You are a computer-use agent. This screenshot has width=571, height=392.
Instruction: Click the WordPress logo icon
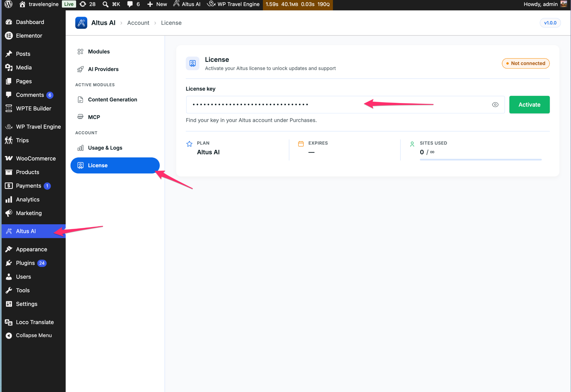9,4
